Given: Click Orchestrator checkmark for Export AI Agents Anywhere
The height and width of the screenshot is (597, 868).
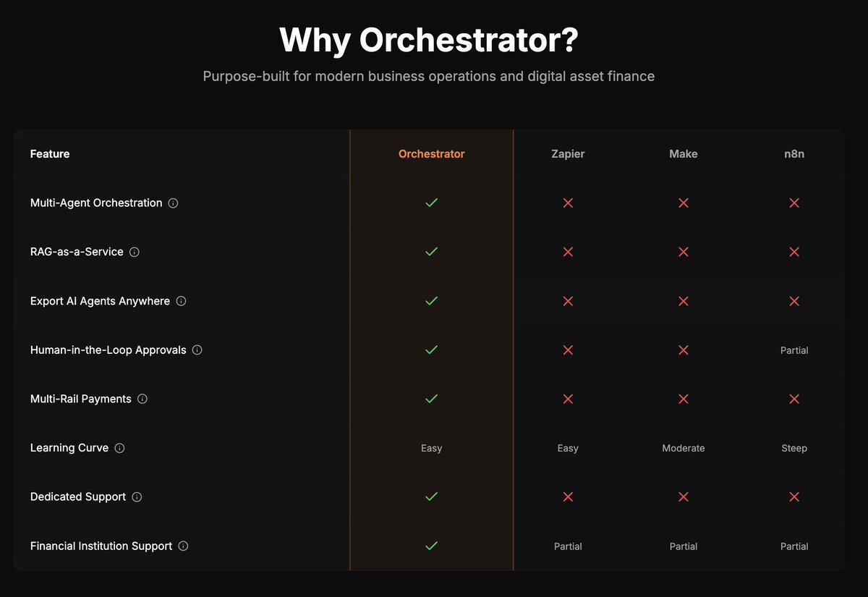Looking at the screenshot, I should pos(431,301).
